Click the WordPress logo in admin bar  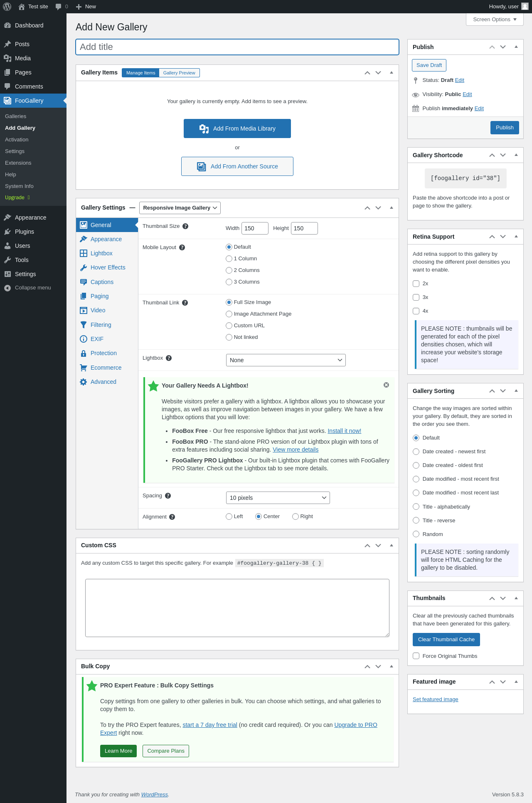pyautogui.click(x=7, y=7)
